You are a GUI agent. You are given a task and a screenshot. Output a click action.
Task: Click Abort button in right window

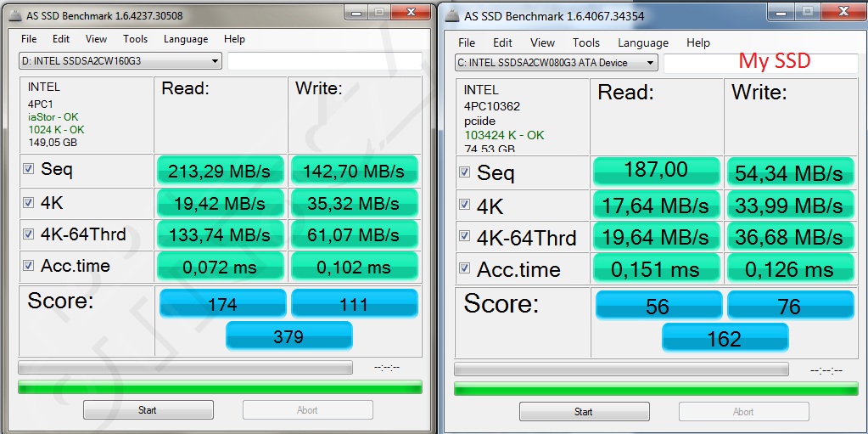click(744, 412)
